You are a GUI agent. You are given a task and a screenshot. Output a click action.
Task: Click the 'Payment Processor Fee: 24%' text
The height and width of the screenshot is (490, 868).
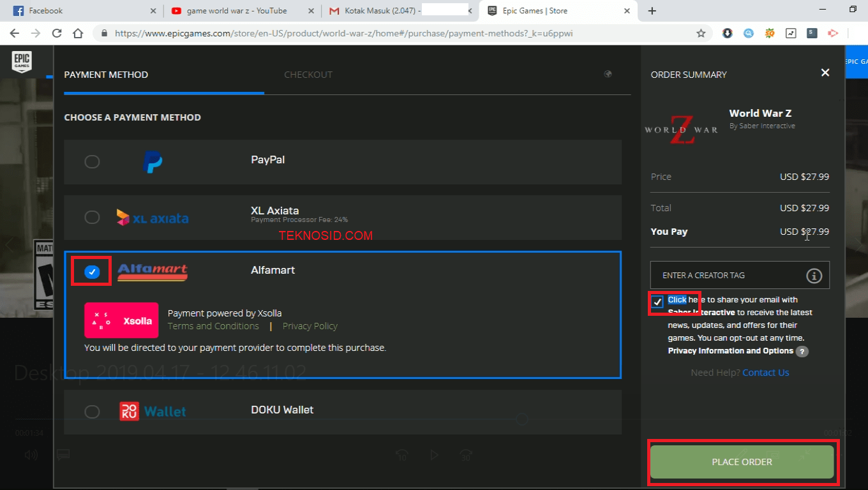click(x=299, y=220)
